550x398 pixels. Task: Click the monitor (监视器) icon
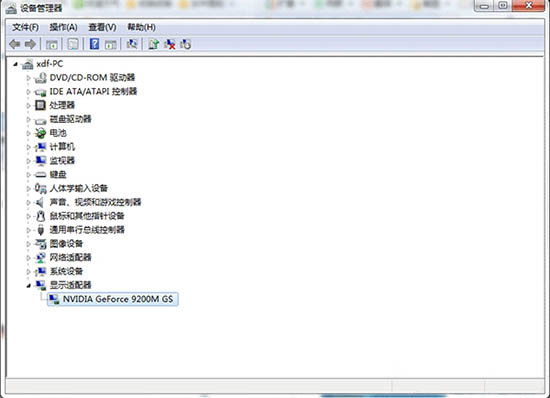(40, 161)
